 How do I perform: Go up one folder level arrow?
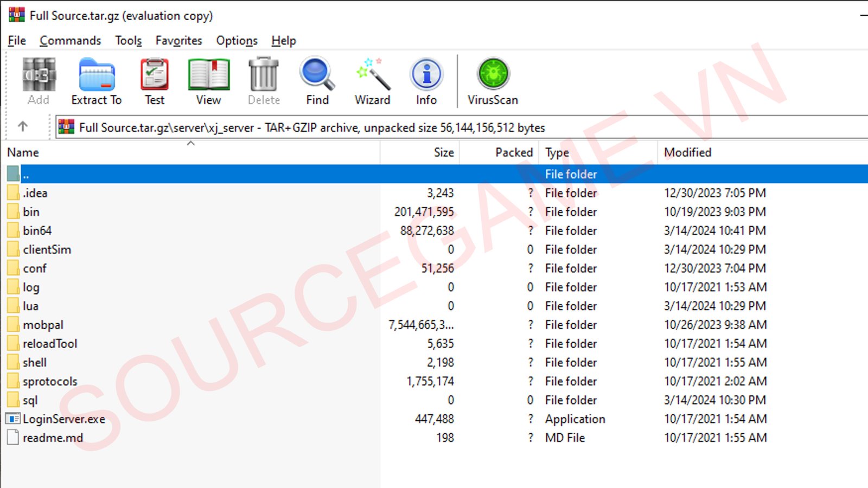23,127
